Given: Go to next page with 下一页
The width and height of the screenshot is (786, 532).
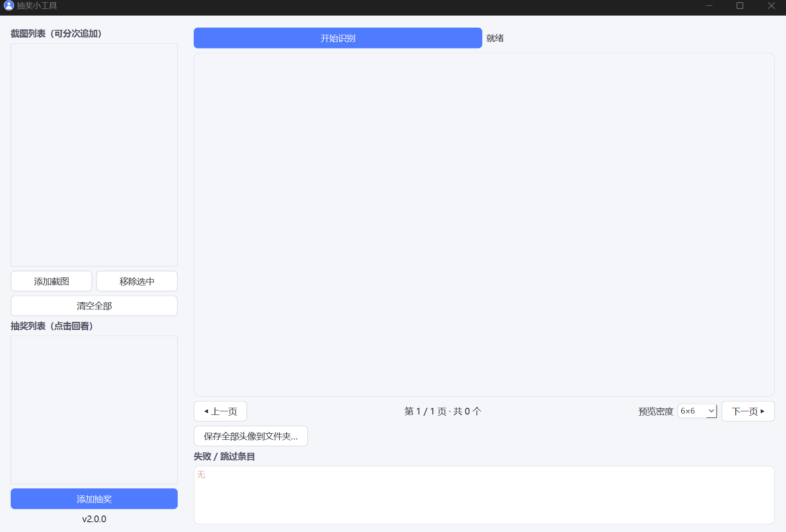Looking at the screenshot, I should [748, 411].
